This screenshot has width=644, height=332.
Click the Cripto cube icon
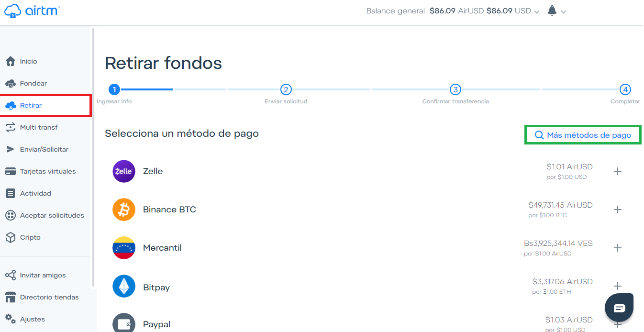pos(11,237)
